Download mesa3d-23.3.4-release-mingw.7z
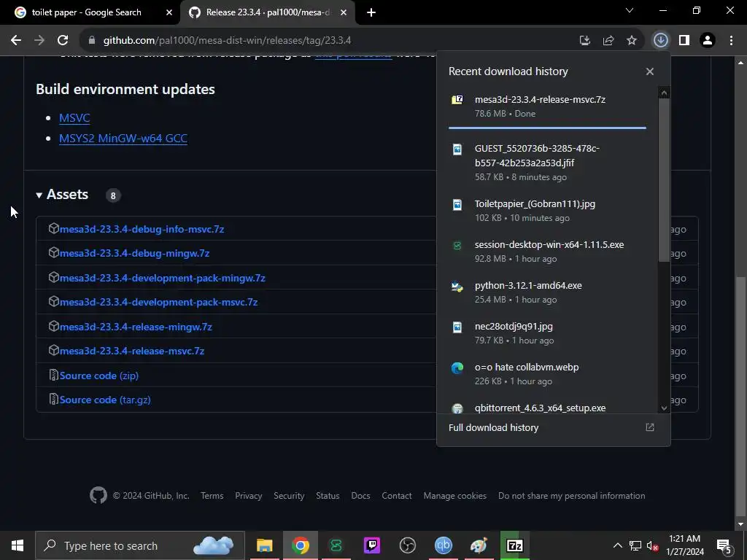 click(135, 327)
